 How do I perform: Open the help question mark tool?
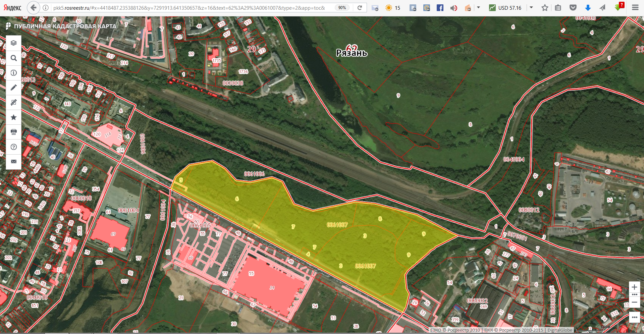tap(13, 147)
